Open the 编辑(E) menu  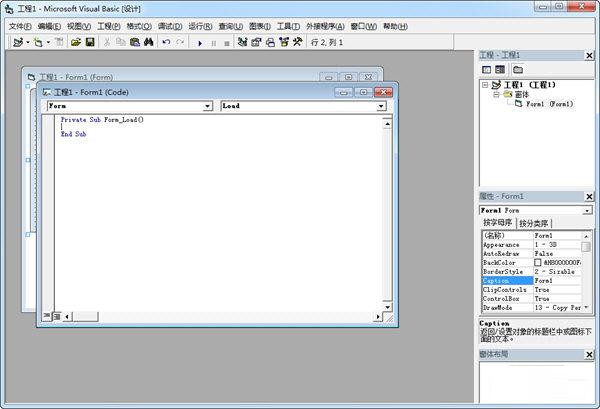click(49, 26)
